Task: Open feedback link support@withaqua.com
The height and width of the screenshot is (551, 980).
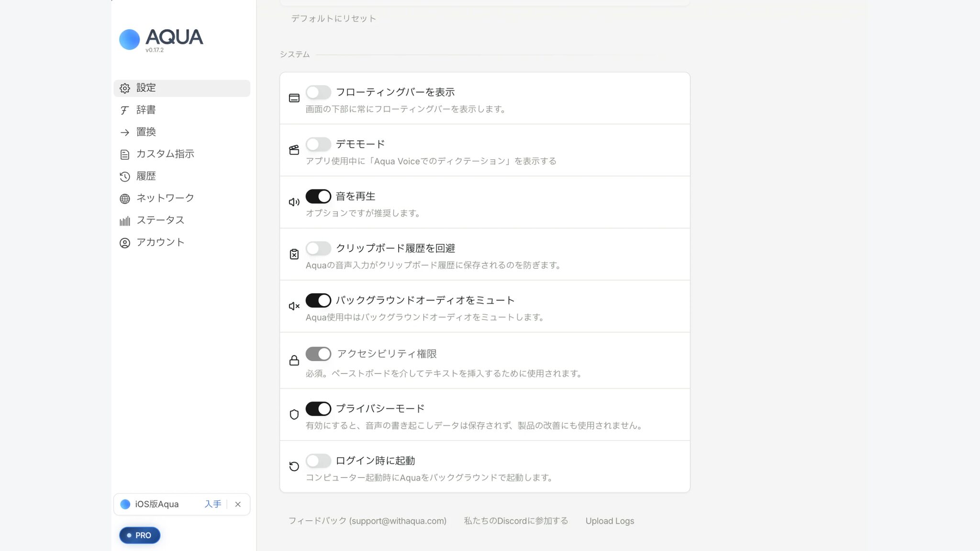Action: point(367,521)
